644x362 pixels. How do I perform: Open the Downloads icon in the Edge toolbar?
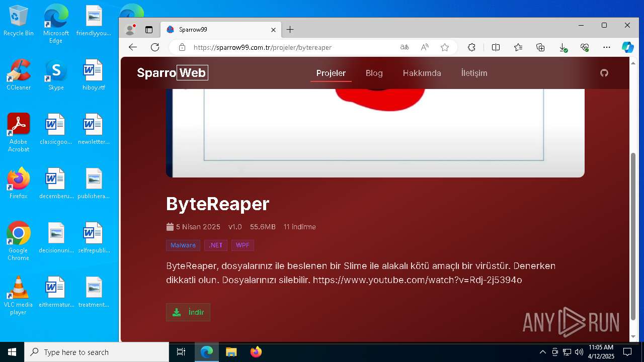coord(563,47)
